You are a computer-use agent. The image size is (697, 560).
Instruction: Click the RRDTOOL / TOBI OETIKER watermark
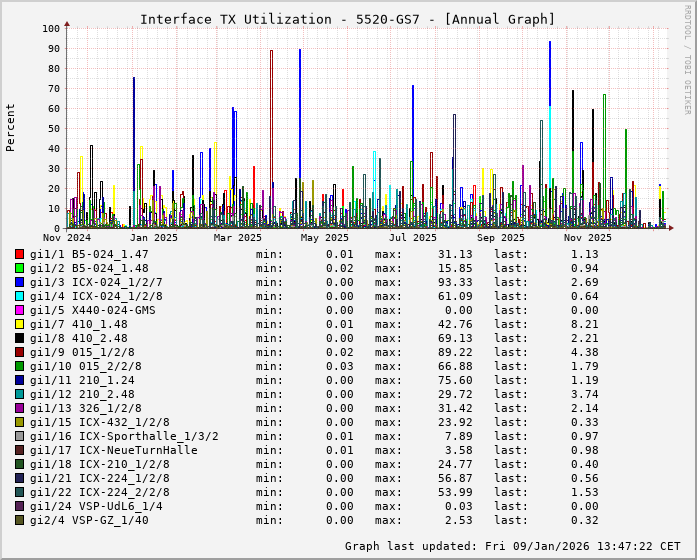pos(687,58)
